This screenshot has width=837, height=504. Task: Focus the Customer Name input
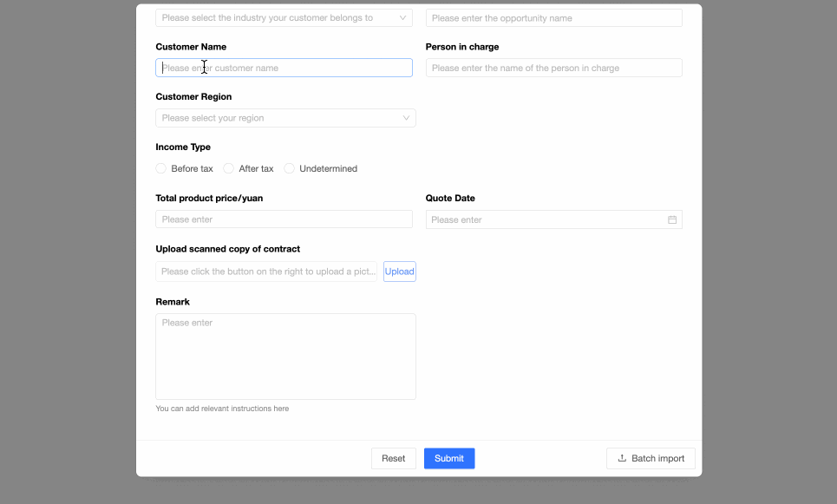(284, 68)
